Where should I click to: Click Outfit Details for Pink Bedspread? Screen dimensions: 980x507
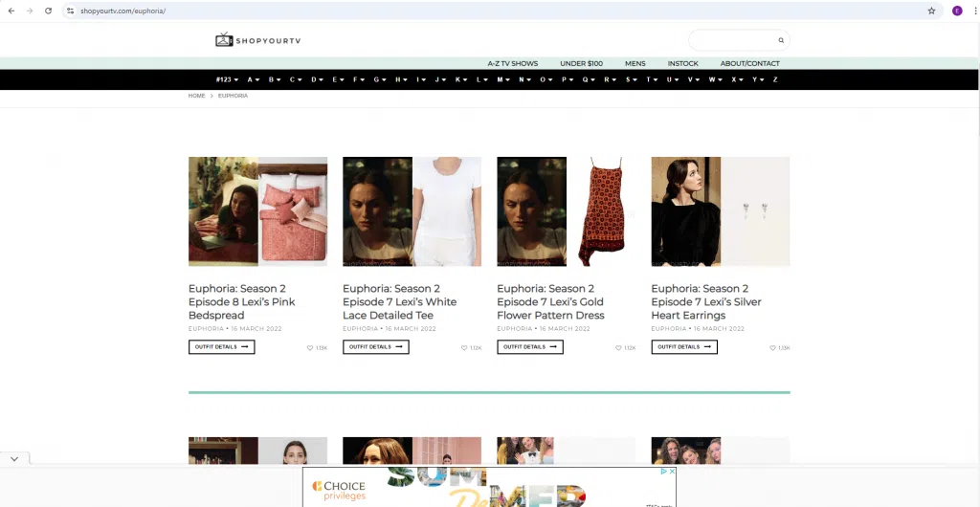pyautogui.click(x=222, y=347)
